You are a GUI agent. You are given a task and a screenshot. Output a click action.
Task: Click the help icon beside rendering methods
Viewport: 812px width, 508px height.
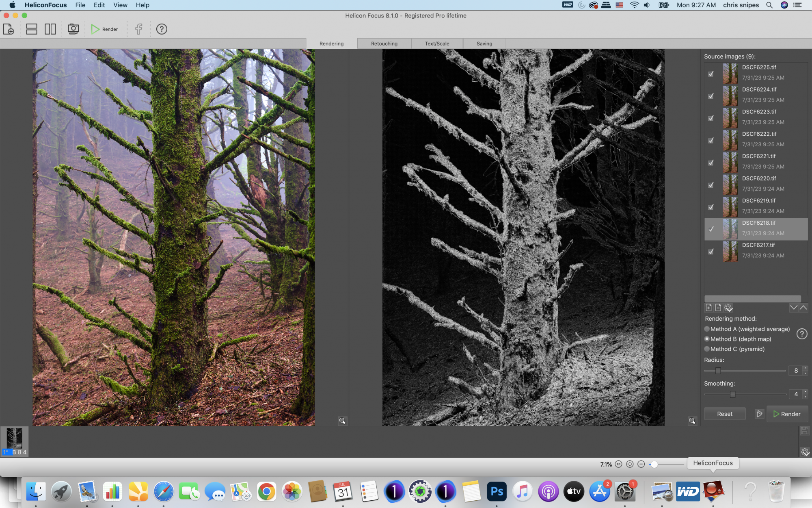[801, 334]
